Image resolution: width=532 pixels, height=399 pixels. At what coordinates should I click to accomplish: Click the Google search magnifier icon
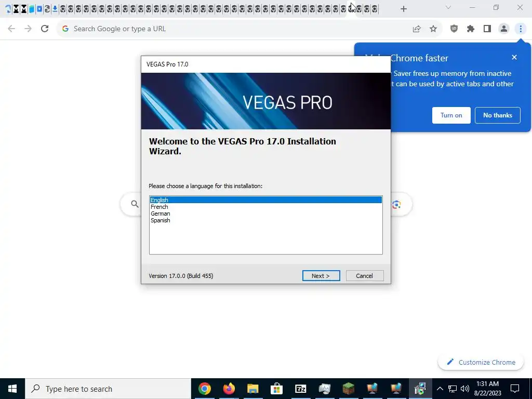(x=135, y=204)
